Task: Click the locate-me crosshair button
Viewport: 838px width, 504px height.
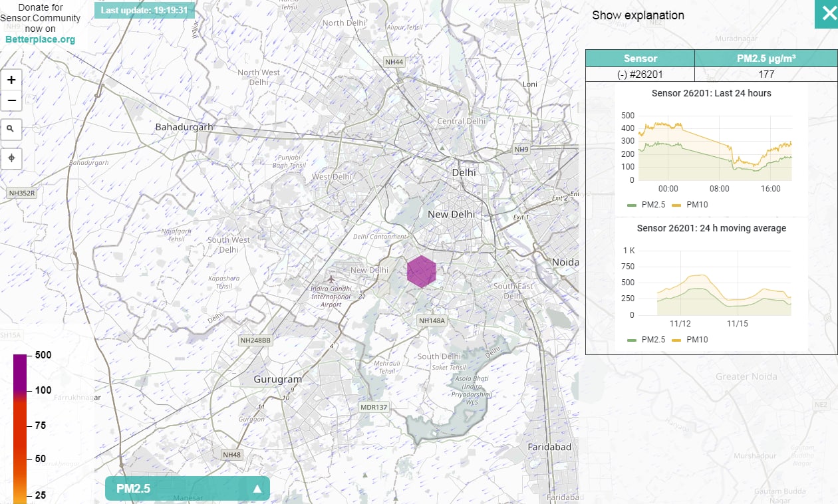Action: point(11,158)
